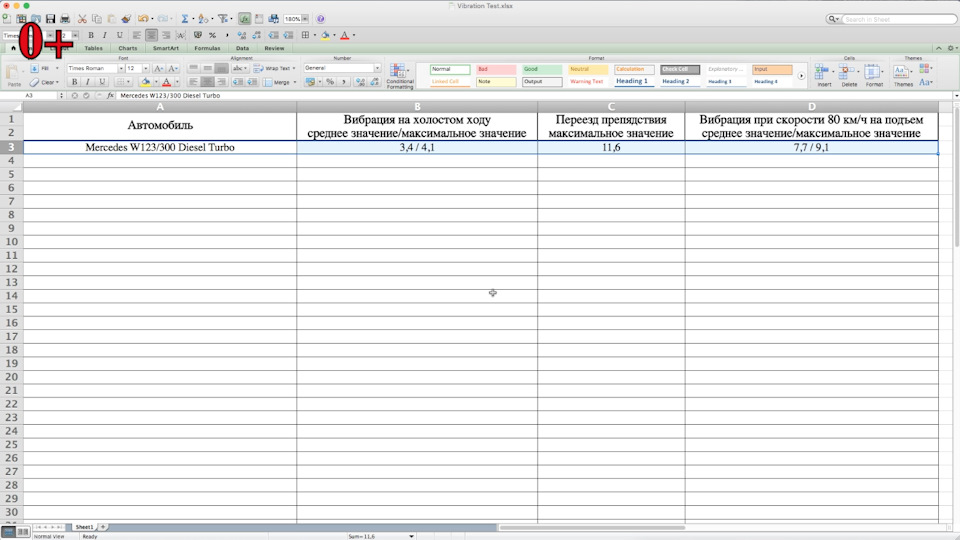Apply the Good cell style
This screenshot has width=960, height=540.
(x=542, y=69)
